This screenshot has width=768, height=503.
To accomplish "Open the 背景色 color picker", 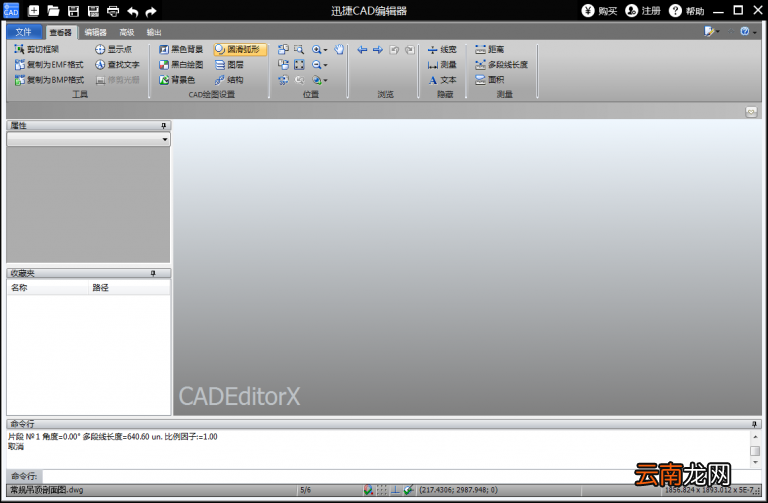I will [177, 79].
